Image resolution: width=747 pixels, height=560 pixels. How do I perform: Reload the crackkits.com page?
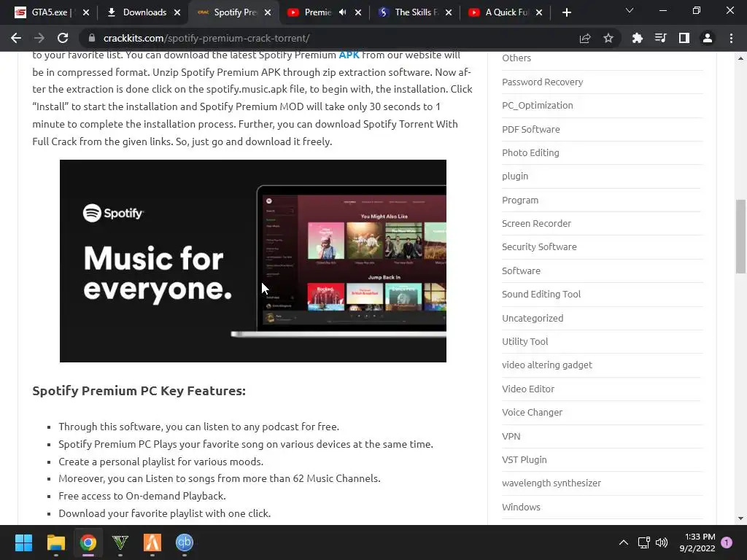[x=63, y=38]
